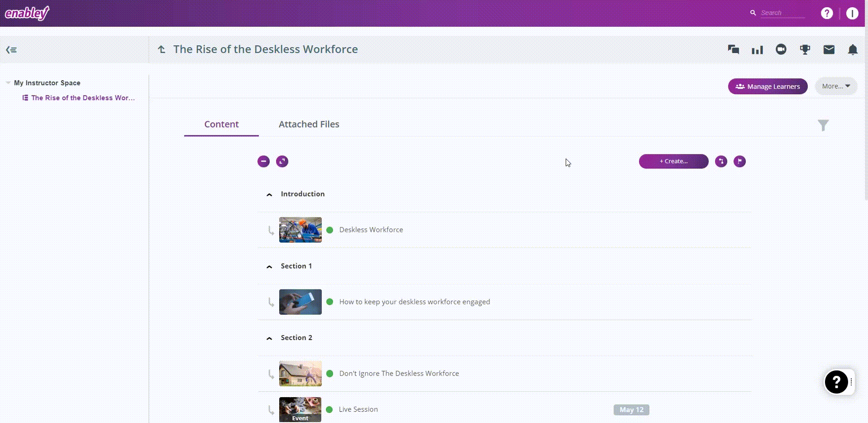The height and width of the screenshot is (423, 868).
Task: Open the discussions chat icon
Action: 733,50
